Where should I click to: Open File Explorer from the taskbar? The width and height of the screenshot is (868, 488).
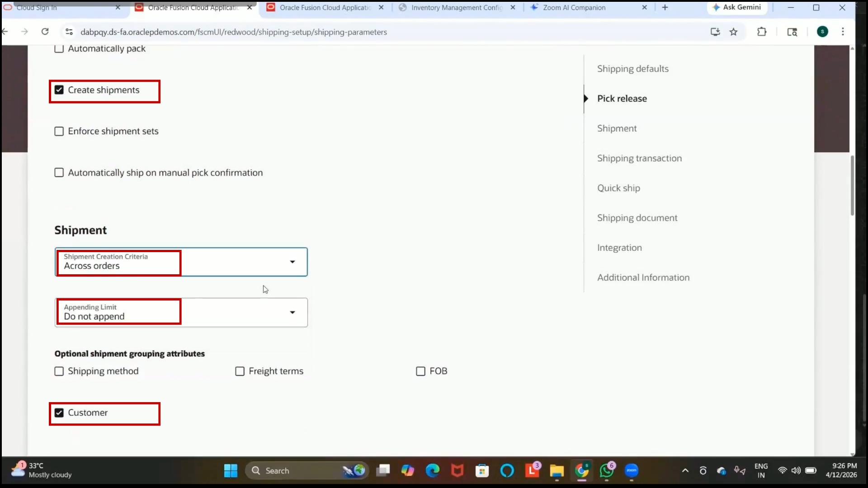click(557, 471)
